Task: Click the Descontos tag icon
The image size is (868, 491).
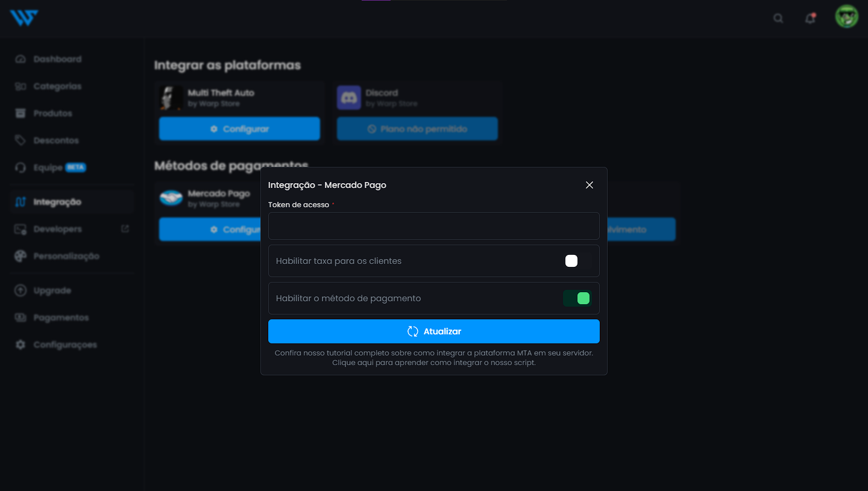Action: click(20, 140)
